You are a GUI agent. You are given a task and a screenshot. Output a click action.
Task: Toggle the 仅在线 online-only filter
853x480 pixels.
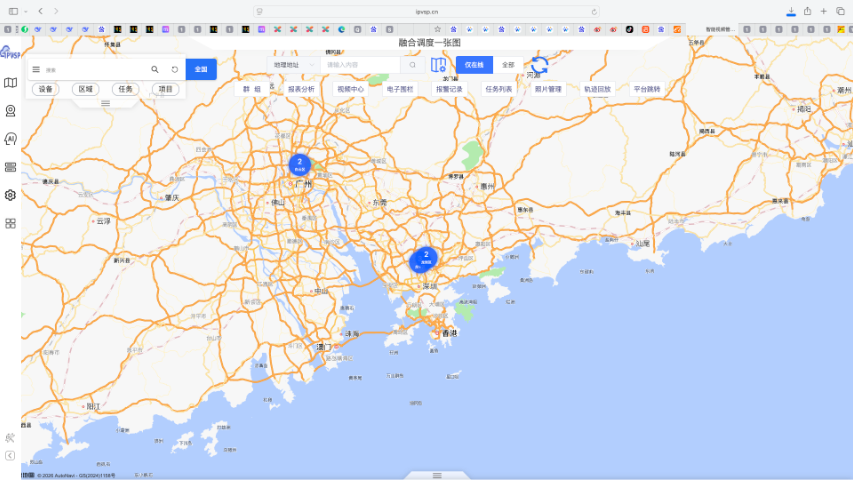coord(474,65)
